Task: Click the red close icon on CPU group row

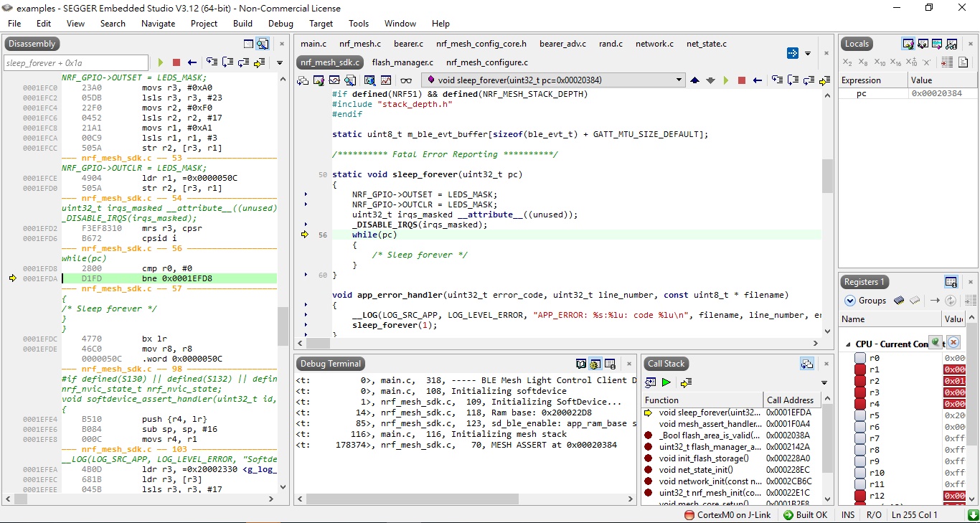Action: tap(953, 343)
